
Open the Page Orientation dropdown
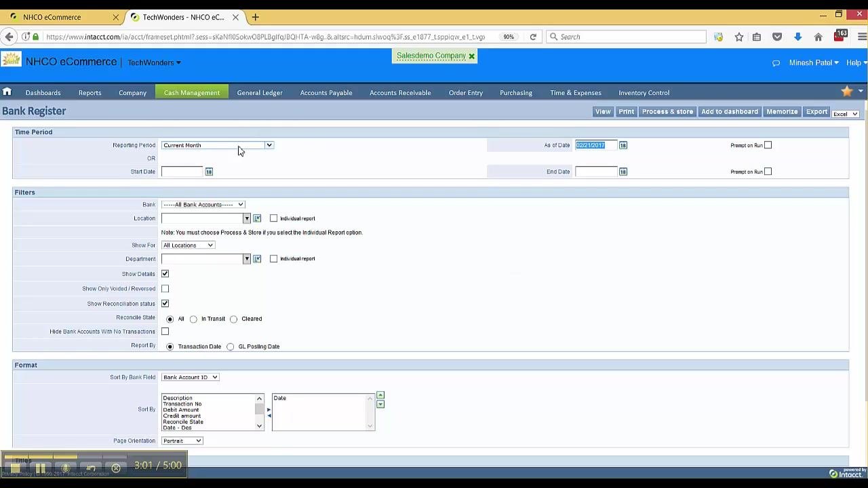[182, 441]
